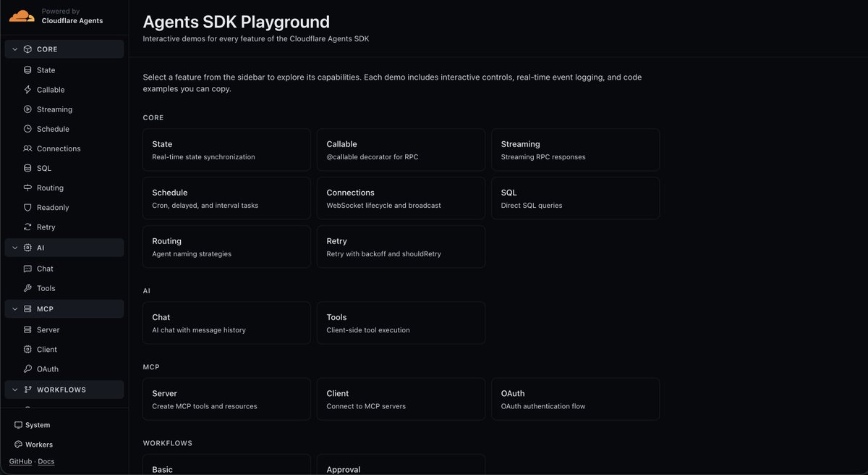Click the Server icon under MCP
Screen dimensions: 868x475
pyautogui.click(x=27, y=329)
